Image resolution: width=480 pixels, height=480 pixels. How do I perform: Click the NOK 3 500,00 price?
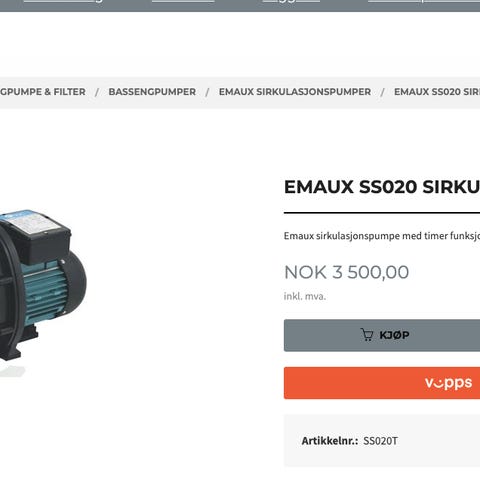pos(346,272)
